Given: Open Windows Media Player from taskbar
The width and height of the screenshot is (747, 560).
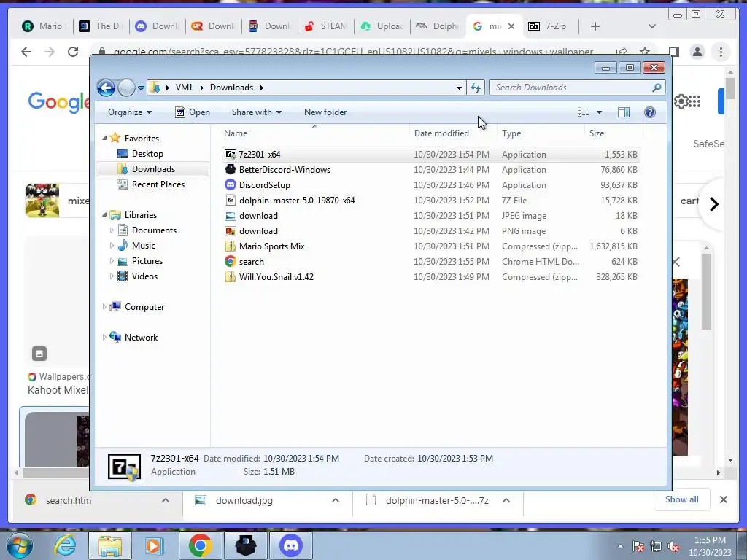Looking at the screenshot, I should [154, 545].
